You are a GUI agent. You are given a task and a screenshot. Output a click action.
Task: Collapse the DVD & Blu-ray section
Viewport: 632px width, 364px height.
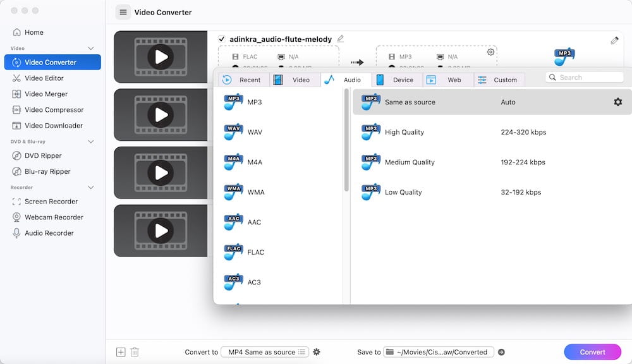click(x=90, y=142)
